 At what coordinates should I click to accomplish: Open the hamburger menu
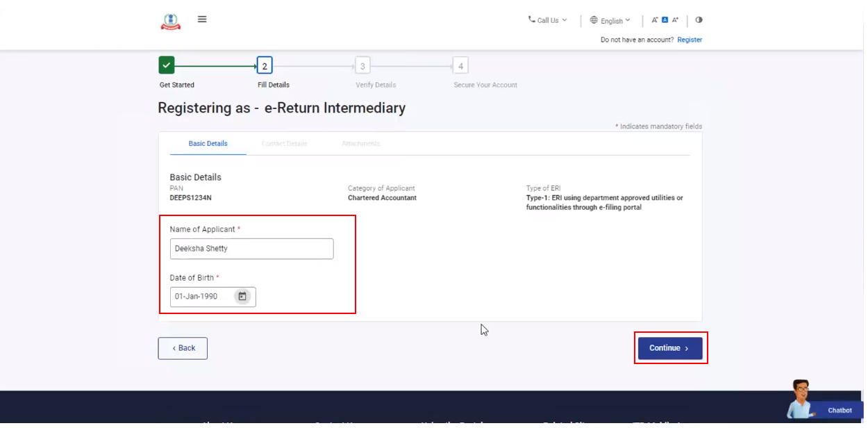202,19
